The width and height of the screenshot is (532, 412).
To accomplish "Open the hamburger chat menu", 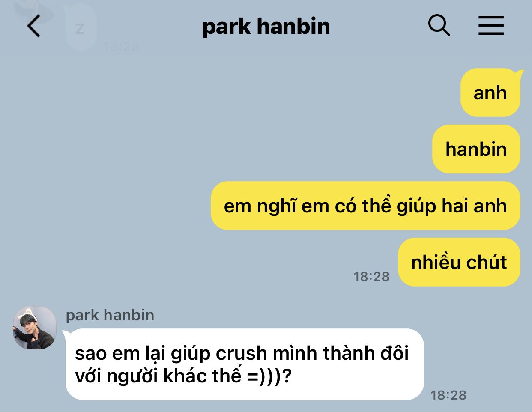I will [x=491, y=26].
